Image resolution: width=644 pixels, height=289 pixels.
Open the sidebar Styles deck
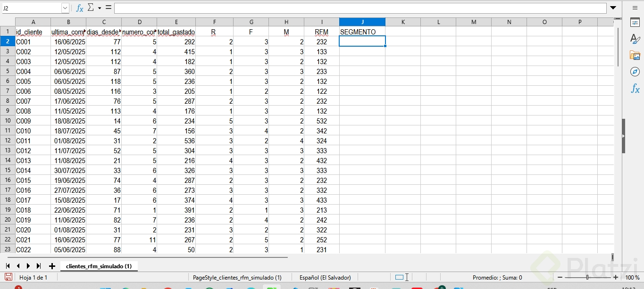point(635,39)
